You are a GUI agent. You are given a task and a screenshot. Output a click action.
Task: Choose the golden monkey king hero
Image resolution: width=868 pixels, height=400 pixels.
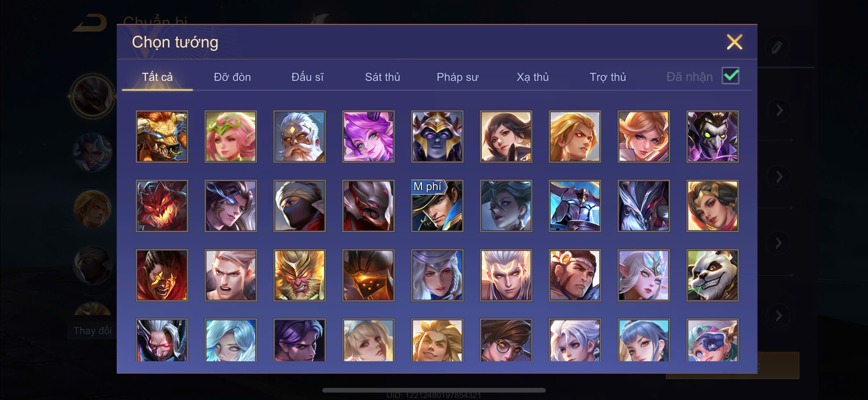point(299,275)
